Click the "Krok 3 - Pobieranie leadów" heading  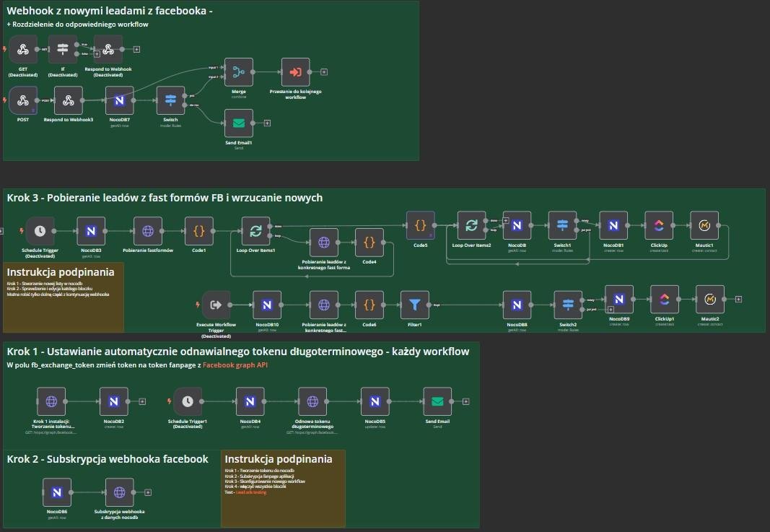click(x=165, y=198)
